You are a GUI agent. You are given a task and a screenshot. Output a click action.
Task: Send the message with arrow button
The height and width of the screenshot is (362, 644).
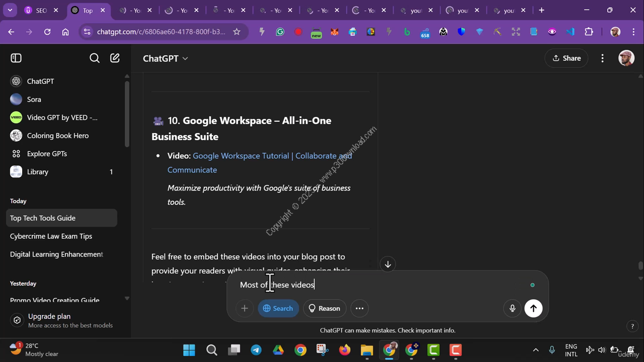pyautogui.click(x=533, y=308)
